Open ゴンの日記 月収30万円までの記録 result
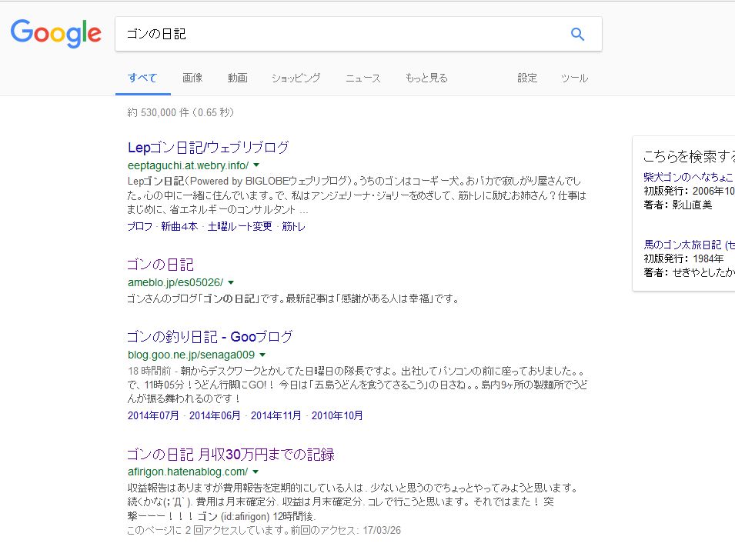Screen dimensions: 735x560 tap(231, 455)
